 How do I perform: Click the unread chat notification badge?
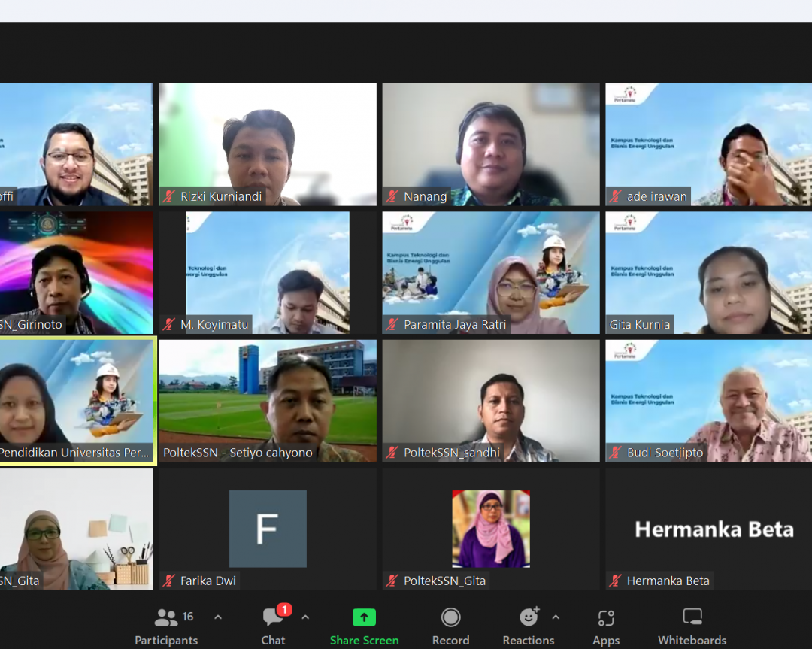point(284,610)
